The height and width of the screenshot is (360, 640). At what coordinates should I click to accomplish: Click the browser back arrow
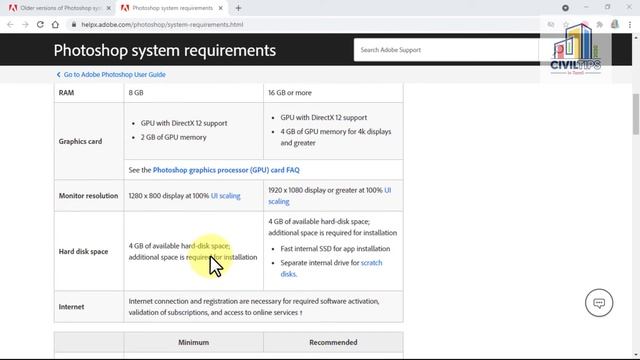coord(10,24)
